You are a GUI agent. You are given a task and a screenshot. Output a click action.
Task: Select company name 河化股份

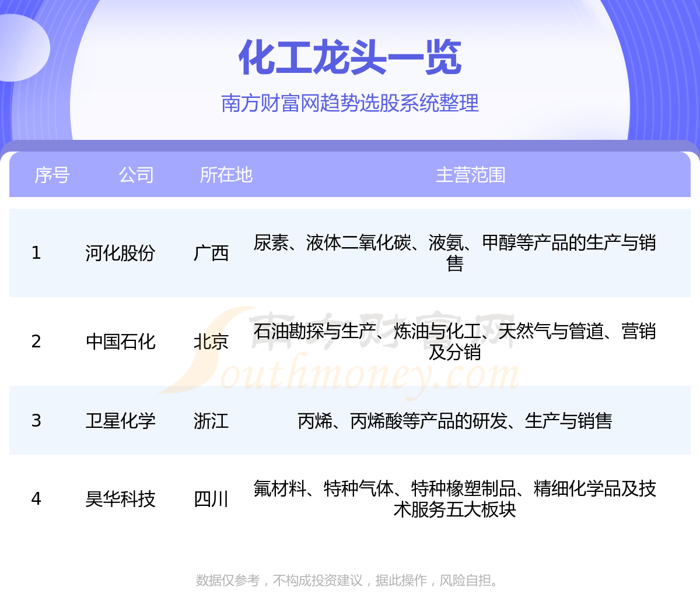(120, 253)
